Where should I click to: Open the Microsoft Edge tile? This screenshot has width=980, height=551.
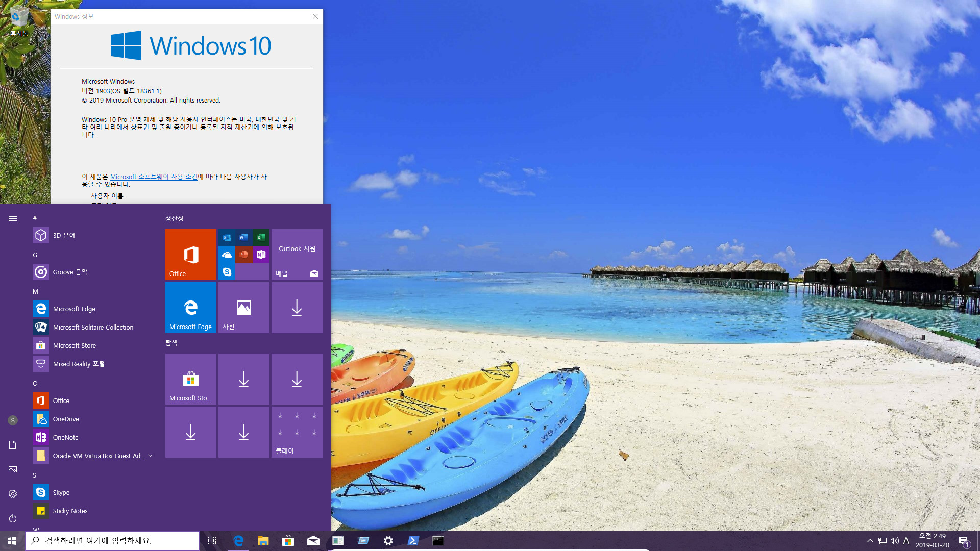click(x=191, y=308)
